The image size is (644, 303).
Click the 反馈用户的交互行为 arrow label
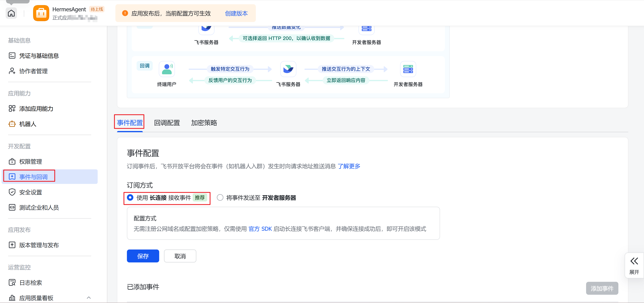pos(230,80)
